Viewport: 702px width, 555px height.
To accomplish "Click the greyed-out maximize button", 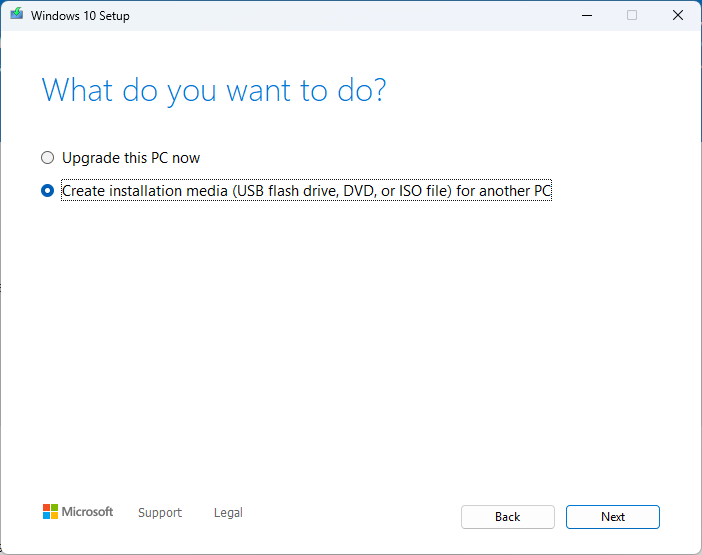I will (x=632, y=15).
